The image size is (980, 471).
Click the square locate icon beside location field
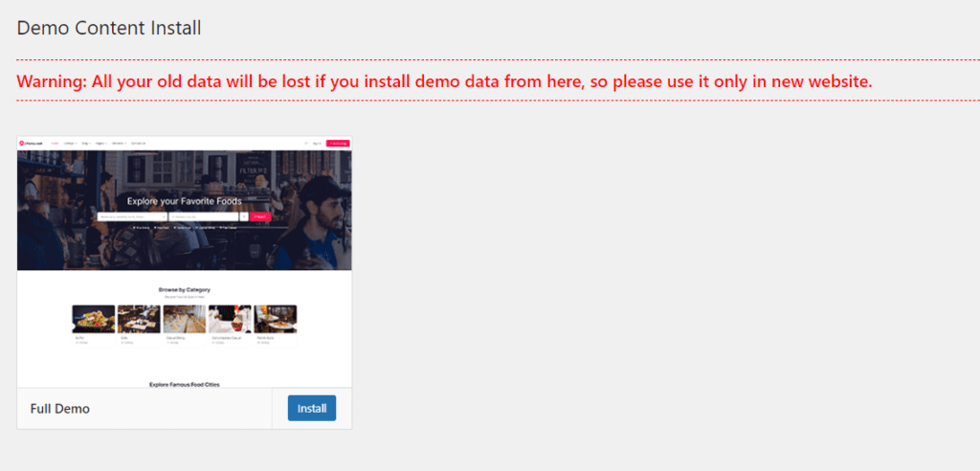coord(244,217)
